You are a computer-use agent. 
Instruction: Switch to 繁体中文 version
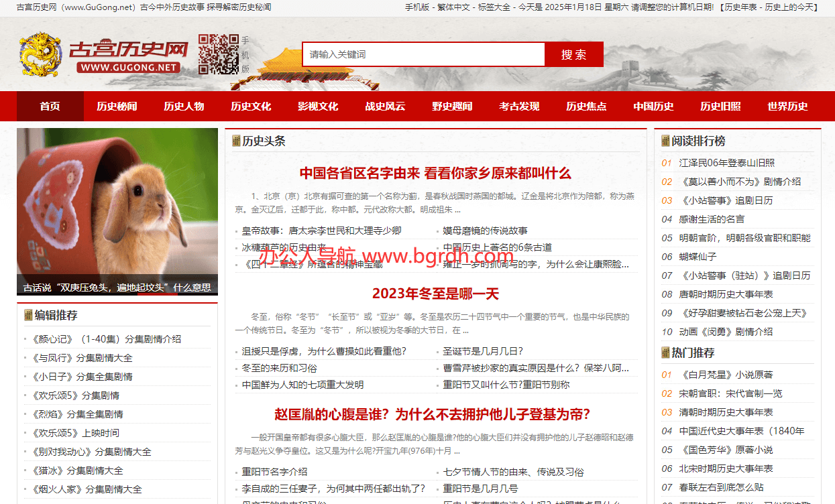tap(453, 7)
